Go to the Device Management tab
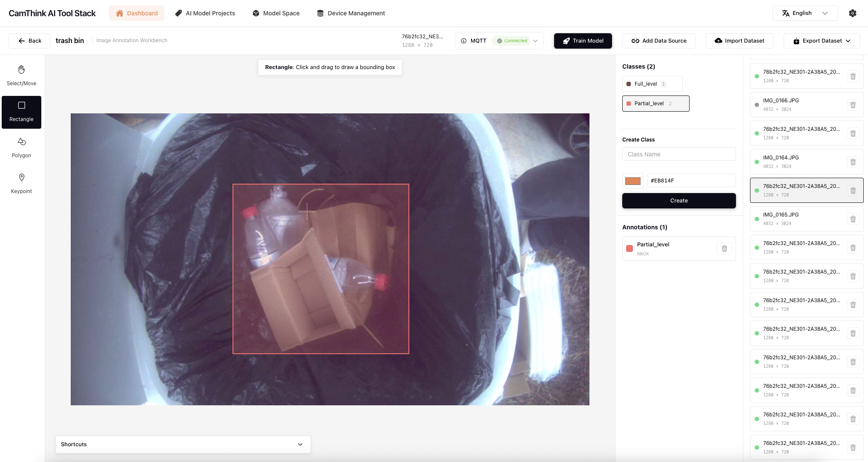 [351, 13]
